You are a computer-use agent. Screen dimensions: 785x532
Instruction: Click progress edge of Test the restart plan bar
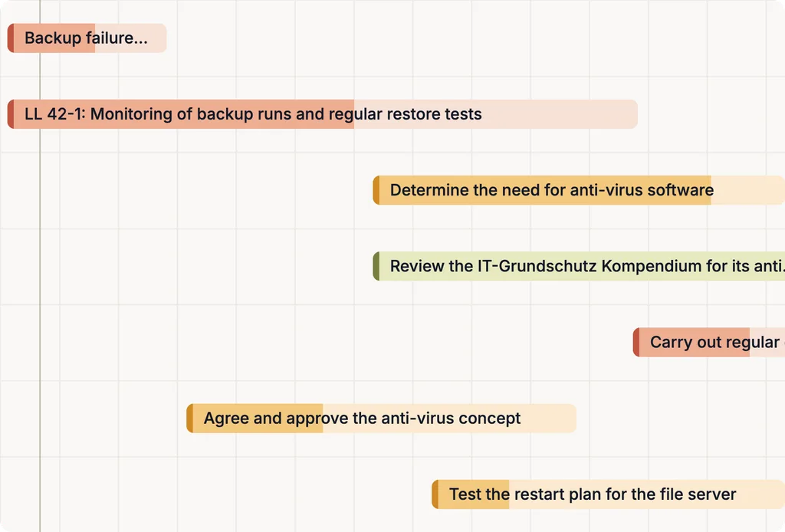[x=509, y=494]
